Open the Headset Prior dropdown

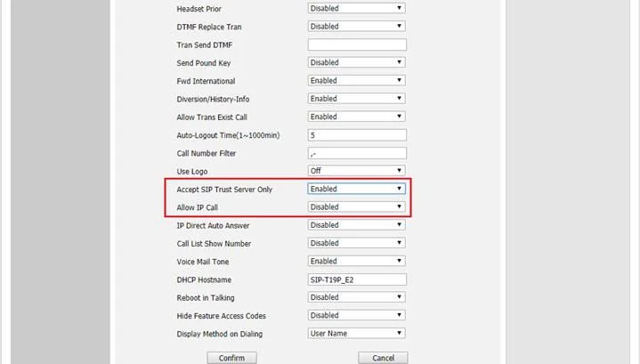(356, 8)
